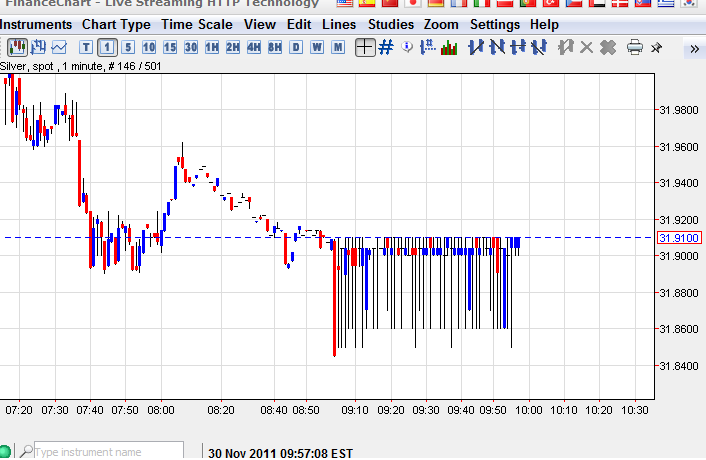Click the gray X delete line icon
Image resolution: width=706 pixels, height=460 pixels.
pyautogui.click(x=586, y=46)
